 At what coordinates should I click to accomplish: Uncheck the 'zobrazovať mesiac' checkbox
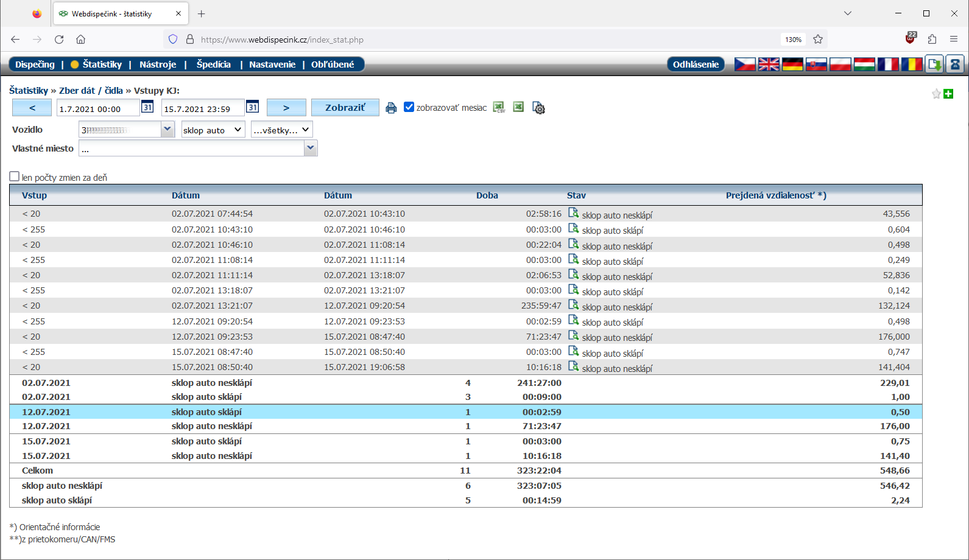(409, 107)
